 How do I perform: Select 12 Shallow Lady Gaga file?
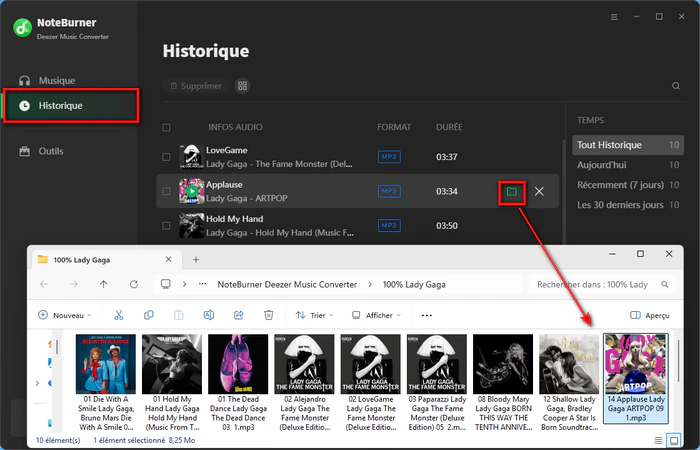click(569, 382)
